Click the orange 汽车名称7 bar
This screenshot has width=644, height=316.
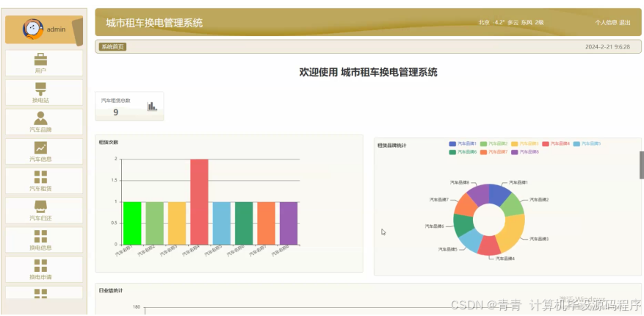pos(267,223)
